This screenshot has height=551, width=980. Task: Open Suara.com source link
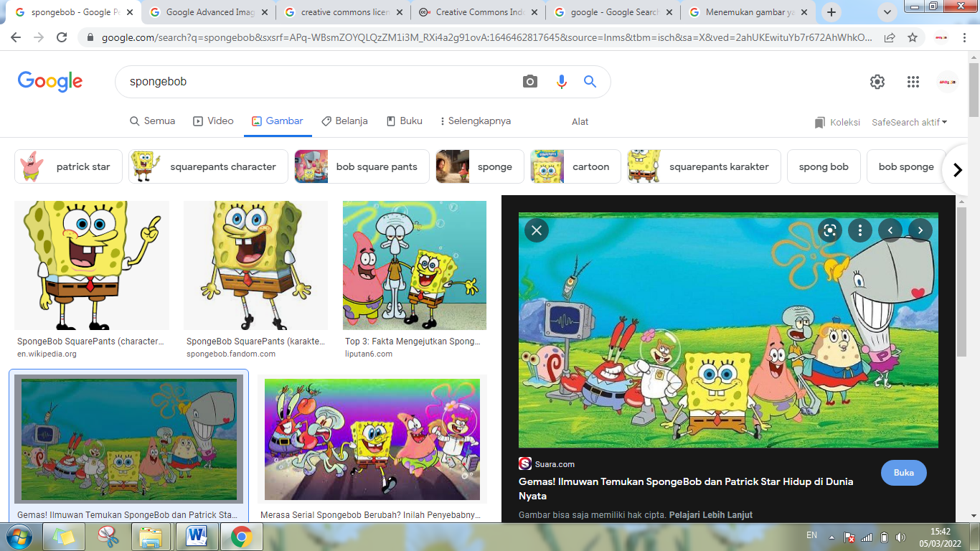(x=547, y=464)
